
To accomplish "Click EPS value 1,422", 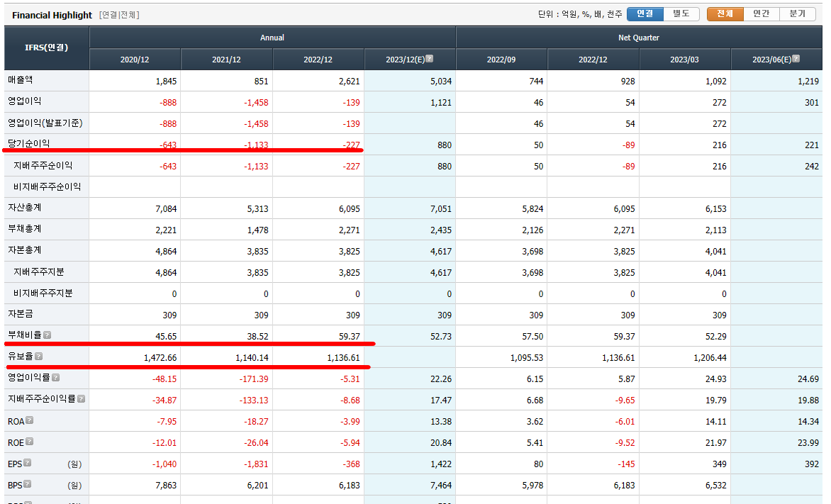I will point(441,464).
